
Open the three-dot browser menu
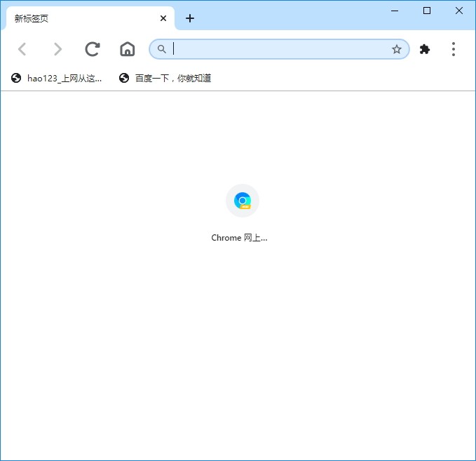click(x=454, y=49)
